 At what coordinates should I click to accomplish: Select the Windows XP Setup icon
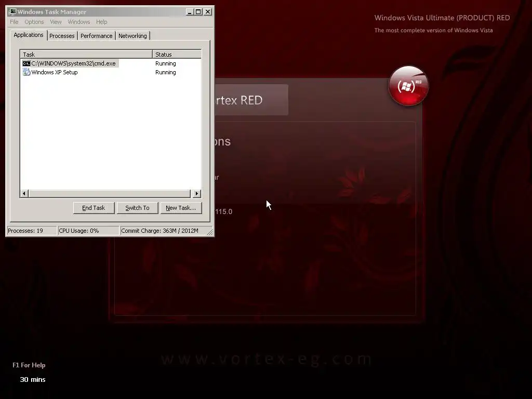click(x=26, y=72)
